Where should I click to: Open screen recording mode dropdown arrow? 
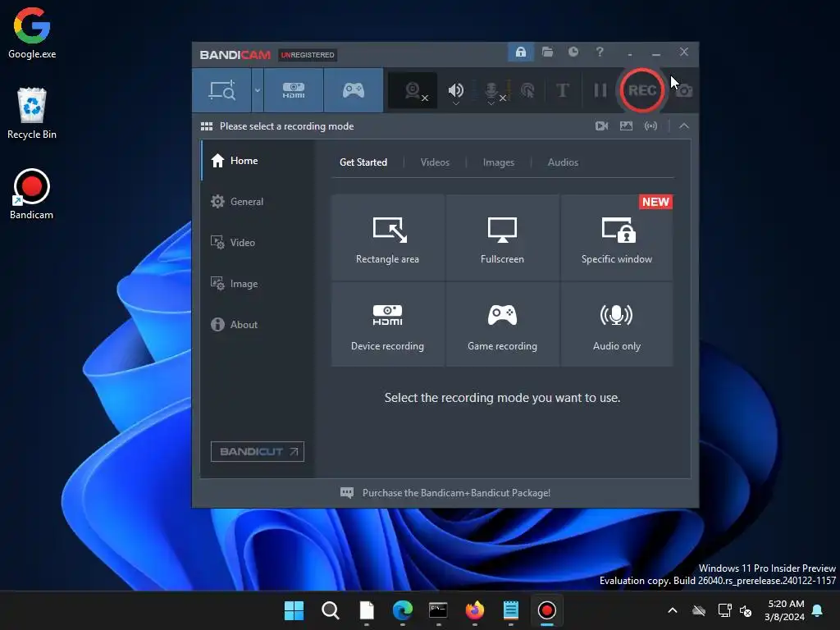coord(257,90)
